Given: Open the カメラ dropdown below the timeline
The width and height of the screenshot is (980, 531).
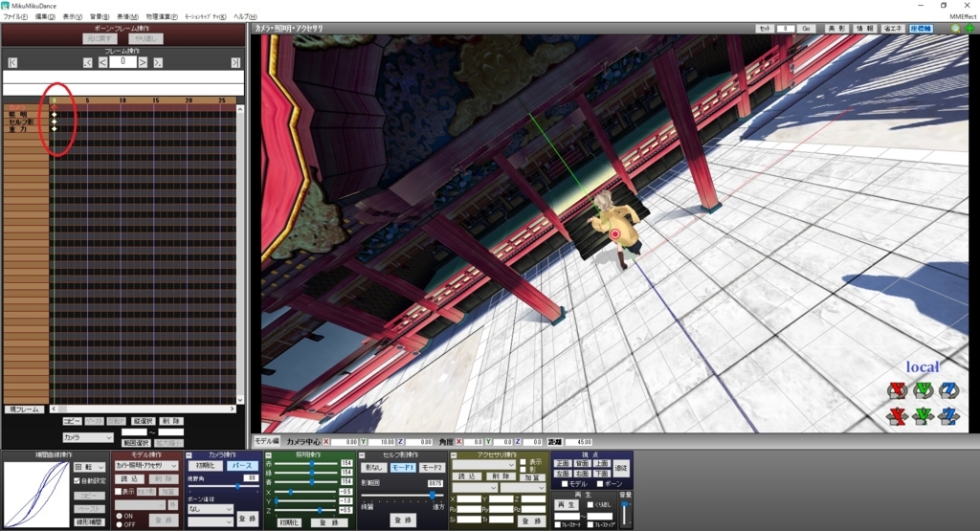Looking at the screenshot, I should 88,438.
